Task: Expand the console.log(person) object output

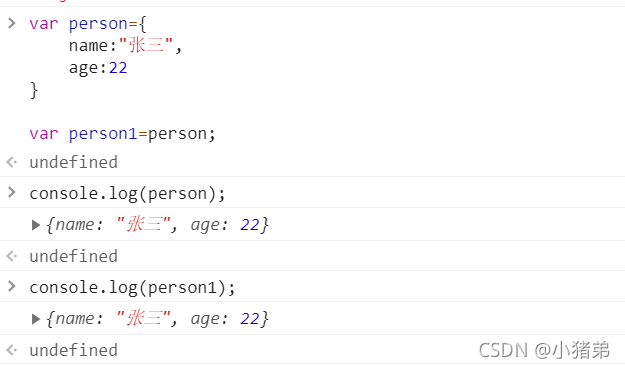Action: tap(36, 225)
